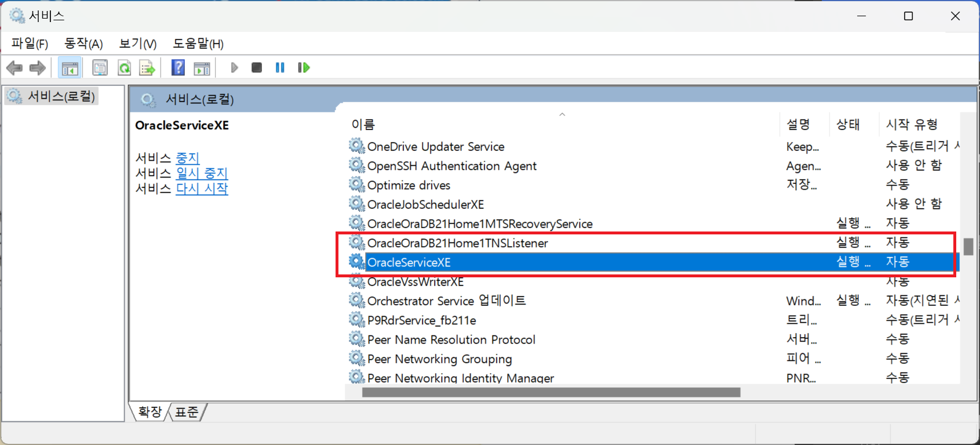Click the Wind... description of Orchestrator Service
Image resolution: width=980 pixels, height=445 pixels.
tap(803, 301)
